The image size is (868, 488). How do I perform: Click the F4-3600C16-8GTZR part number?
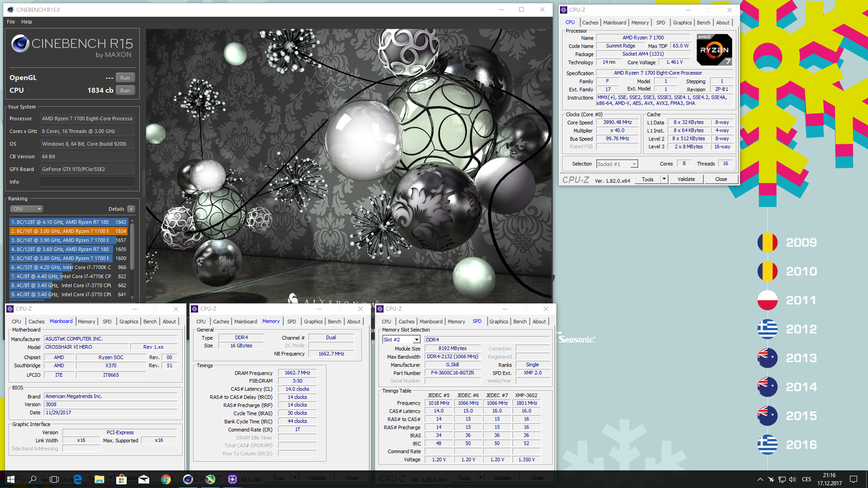click(x=452, y=373)
